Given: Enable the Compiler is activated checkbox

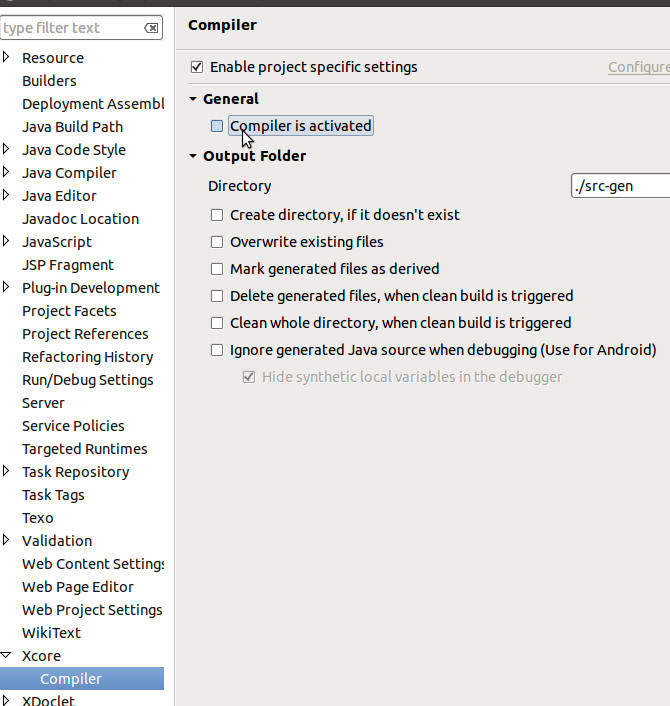Looking at the screenshot, I should (217, 126).
